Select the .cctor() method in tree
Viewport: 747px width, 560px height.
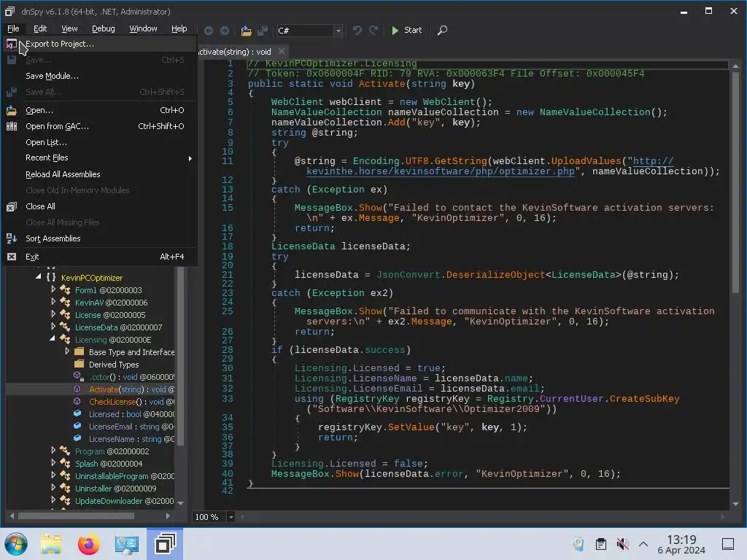[131, 377]
